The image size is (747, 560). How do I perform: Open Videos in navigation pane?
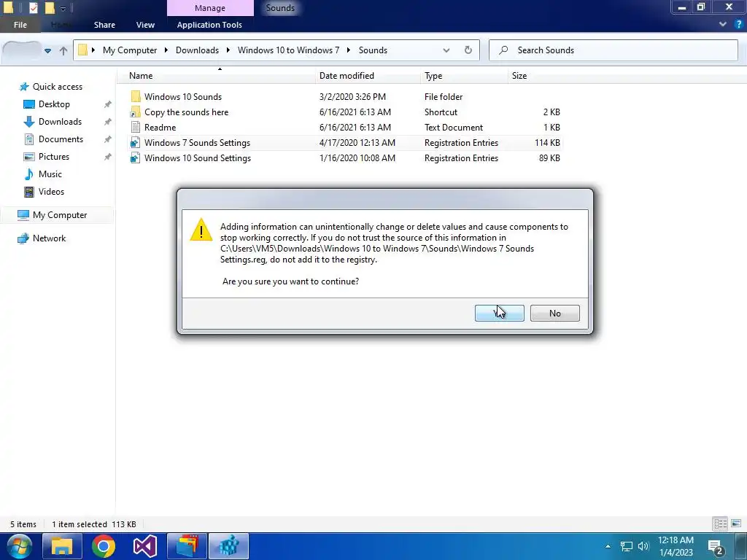[51, 192]
